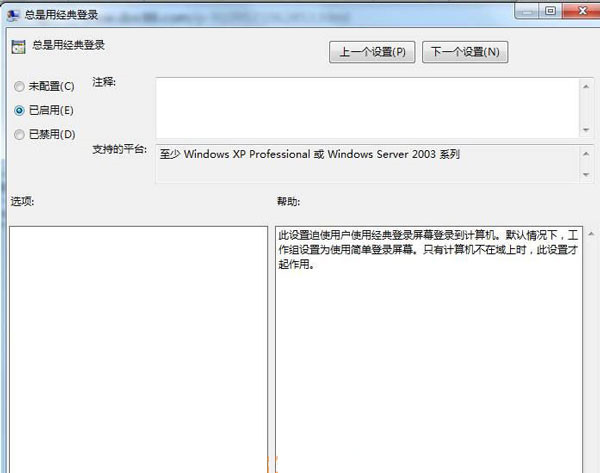
Task: Click the 帮助: label
Action: point(289,201)
